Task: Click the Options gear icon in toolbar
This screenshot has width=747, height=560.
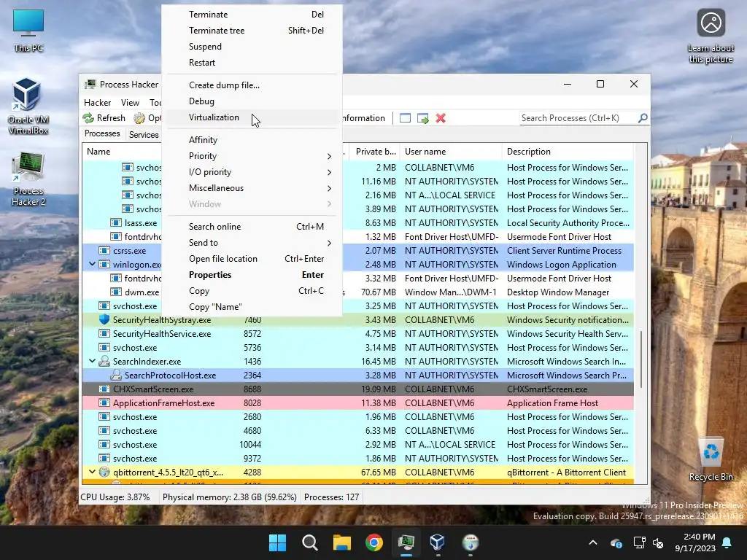Action: (139, 118)
